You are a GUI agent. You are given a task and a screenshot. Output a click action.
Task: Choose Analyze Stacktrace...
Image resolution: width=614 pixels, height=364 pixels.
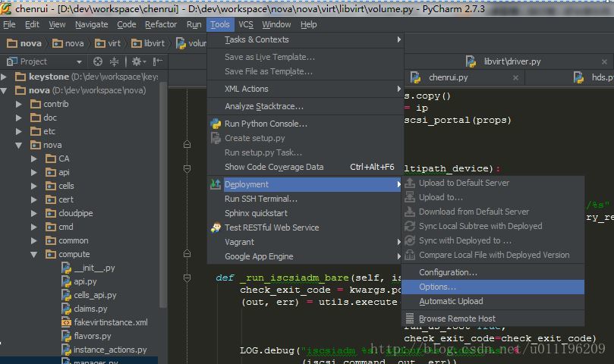[x=305, y=106]
